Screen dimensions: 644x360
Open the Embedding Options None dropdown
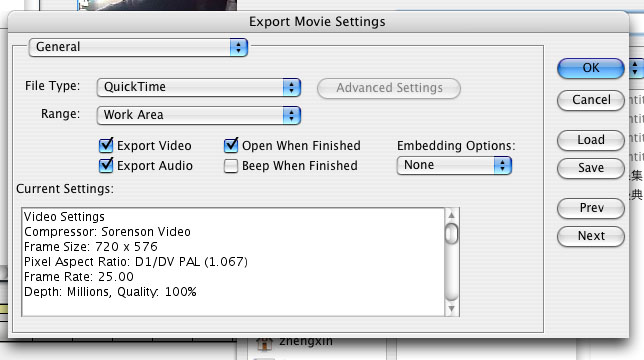(x=454, y=165)
